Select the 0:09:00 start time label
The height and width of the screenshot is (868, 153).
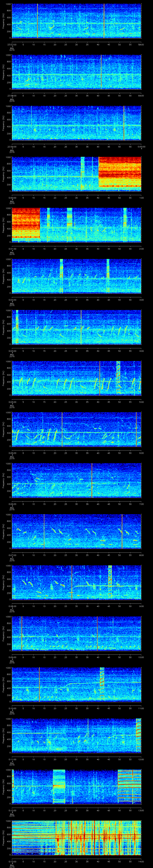coord(12,657)
